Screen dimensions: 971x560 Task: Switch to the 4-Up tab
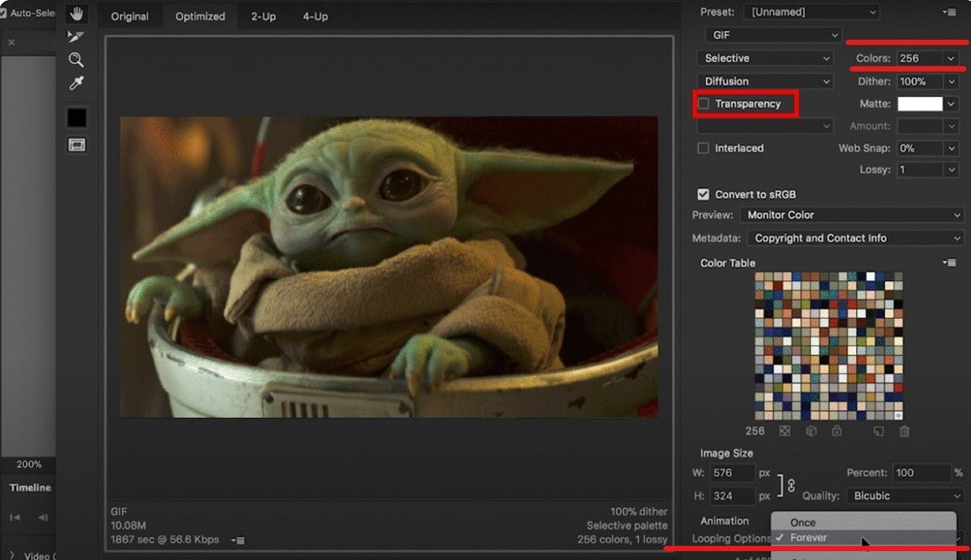click(x=315, y=17)
